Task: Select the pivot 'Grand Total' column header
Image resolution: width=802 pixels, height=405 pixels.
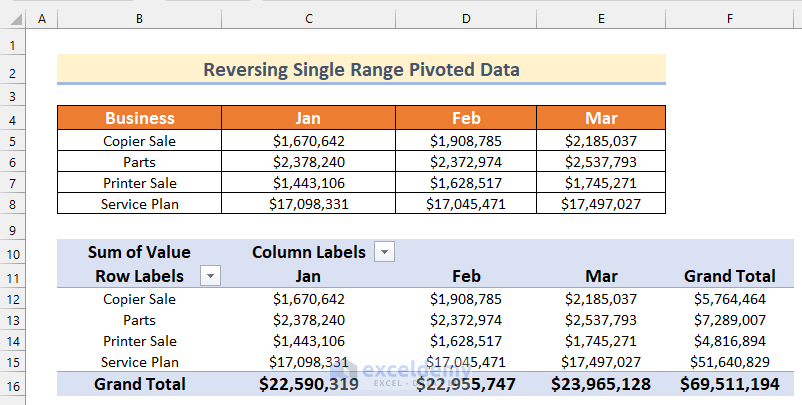Action: (x=729, y=276)
